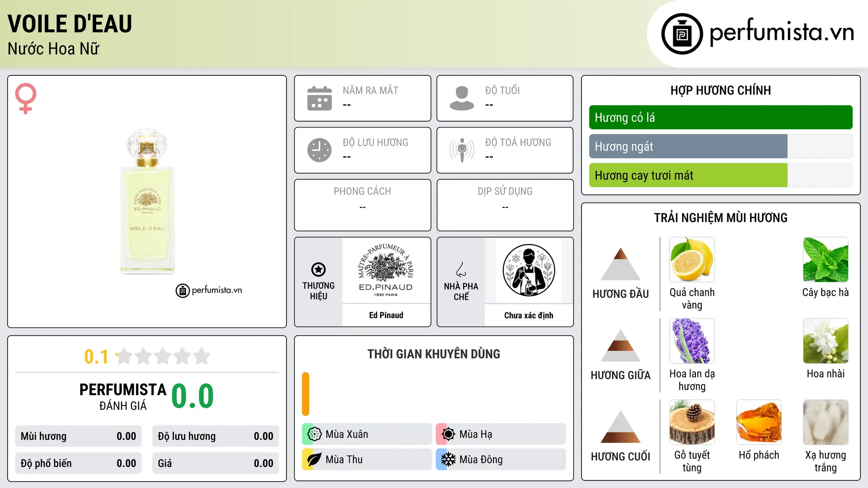The height and width of the screenshot is (488, 868).
Task: Click the Độ tuổi label
Action: tap(502, 90)
